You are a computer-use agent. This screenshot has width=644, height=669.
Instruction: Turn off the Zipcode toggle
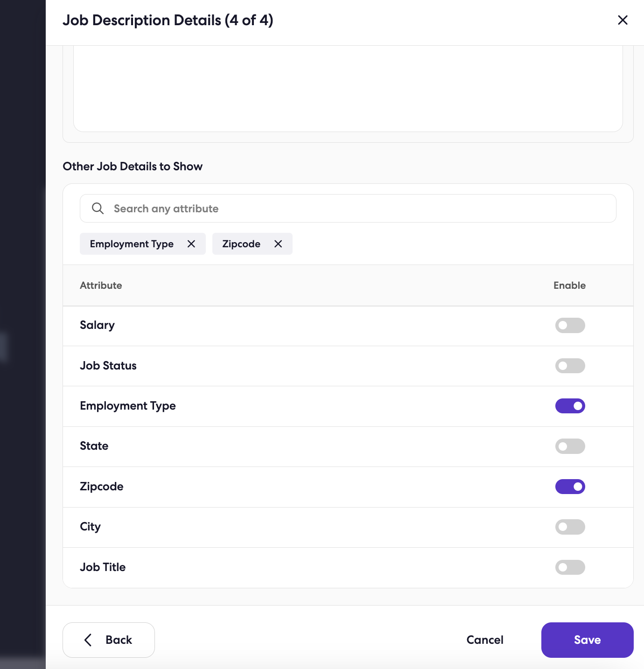coord(570,487)
